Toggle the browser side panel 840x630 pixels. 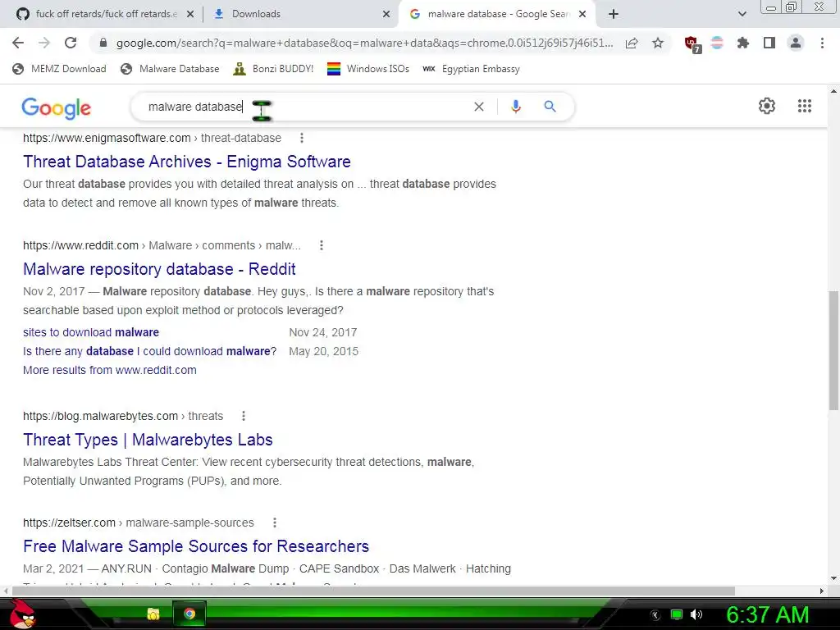(769, 43)
